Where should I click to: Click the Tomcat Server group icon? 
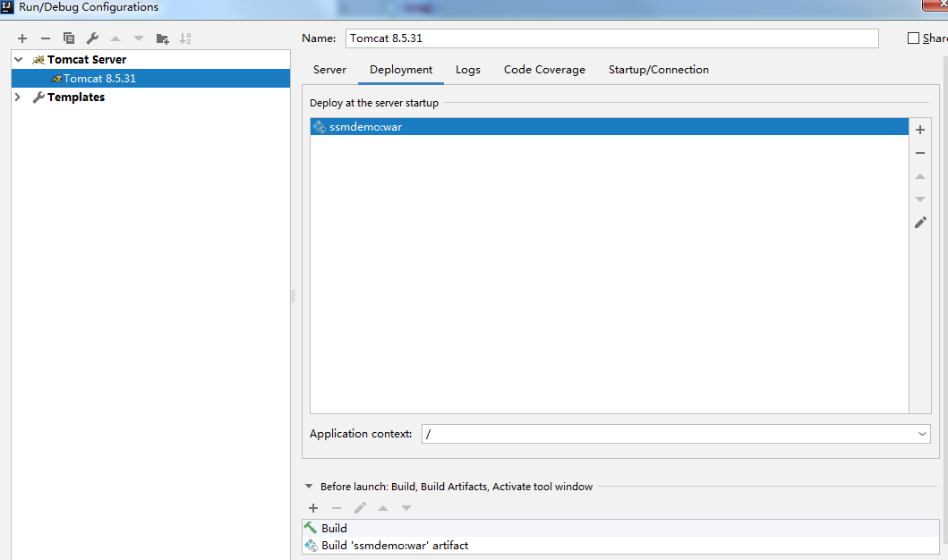38,60
